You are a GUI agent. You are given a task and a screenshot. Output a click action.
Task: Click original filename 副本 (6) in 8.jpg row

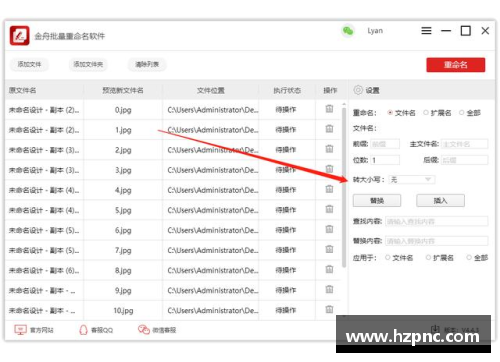44,270
